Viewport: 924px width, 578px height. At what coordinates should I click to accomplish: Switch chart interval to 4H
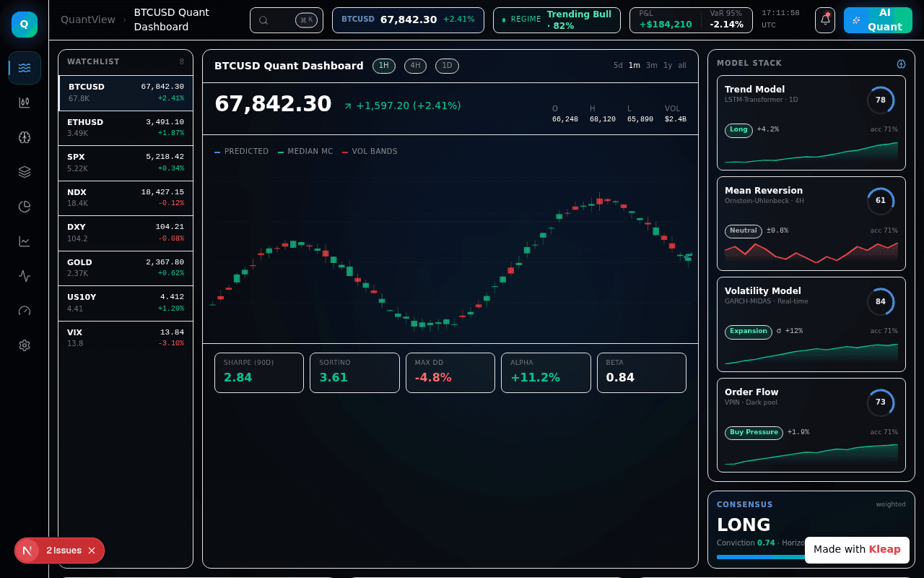tap(415, 66)
